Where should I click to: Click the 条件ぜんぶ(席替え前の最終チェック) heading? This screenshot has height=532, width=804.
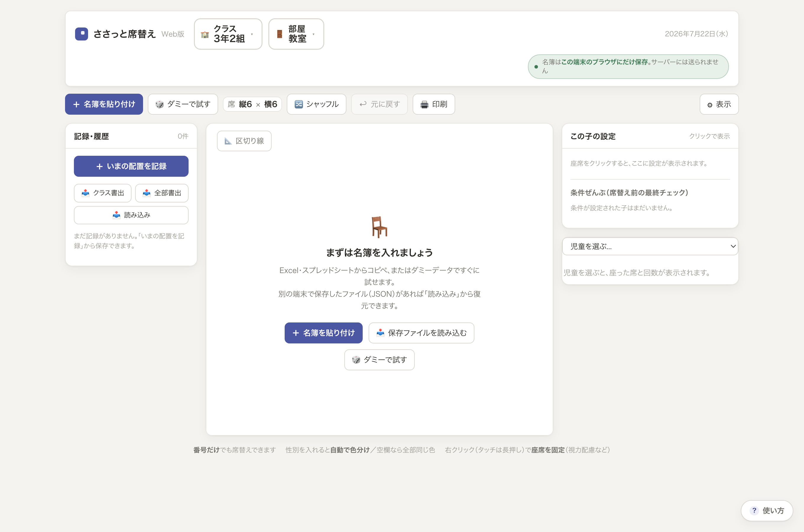[629, 193]
